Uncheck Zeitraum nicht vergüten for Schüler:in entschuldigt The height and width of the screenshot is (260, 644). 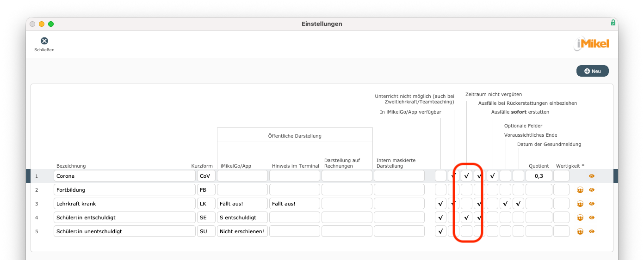(466, 218)
